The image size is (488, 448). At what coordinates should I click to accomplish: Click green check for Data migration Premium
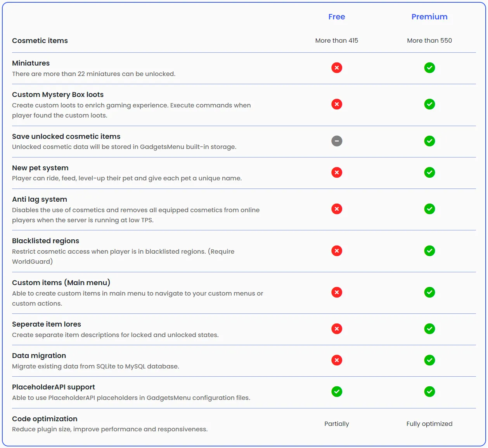[x=429, y=360]
